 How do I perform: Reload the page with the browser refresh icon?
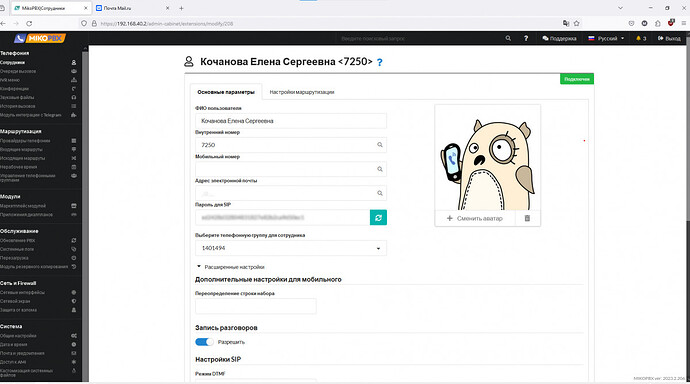coord(29,23)
